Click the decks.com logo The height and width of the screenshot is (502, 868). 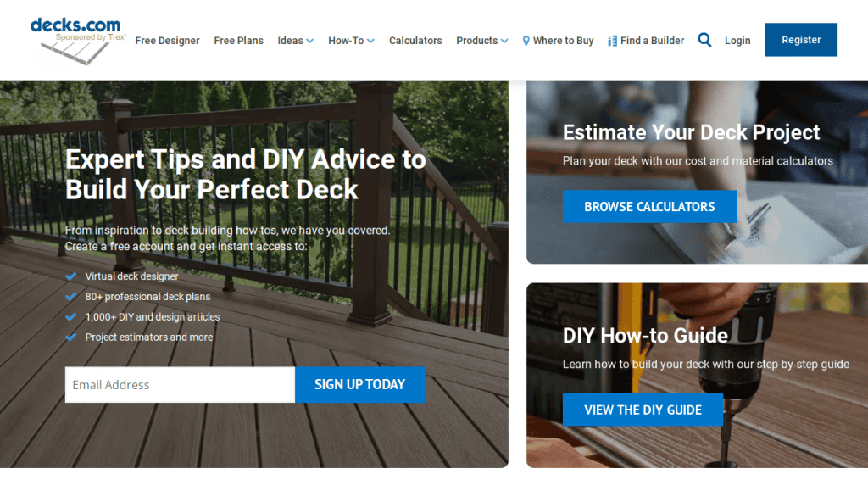click(x=77, y=41)
